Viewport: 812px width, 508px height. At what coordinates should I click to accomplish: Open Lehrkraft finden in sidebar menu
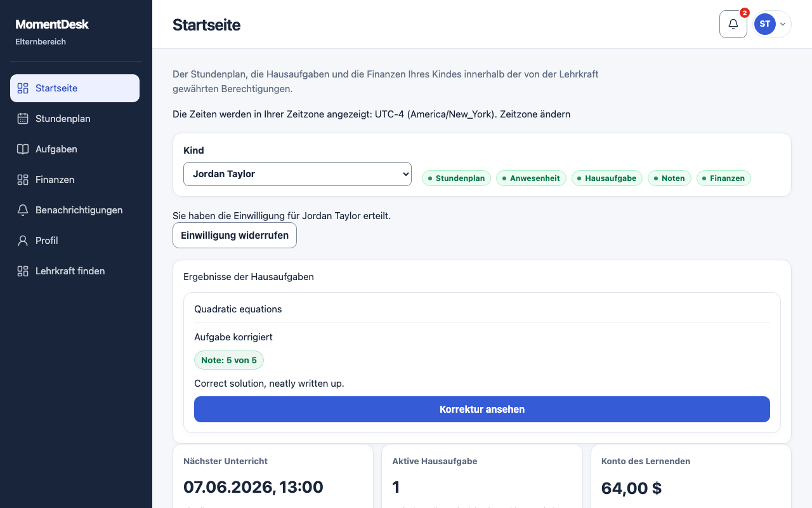click(75, 271)
